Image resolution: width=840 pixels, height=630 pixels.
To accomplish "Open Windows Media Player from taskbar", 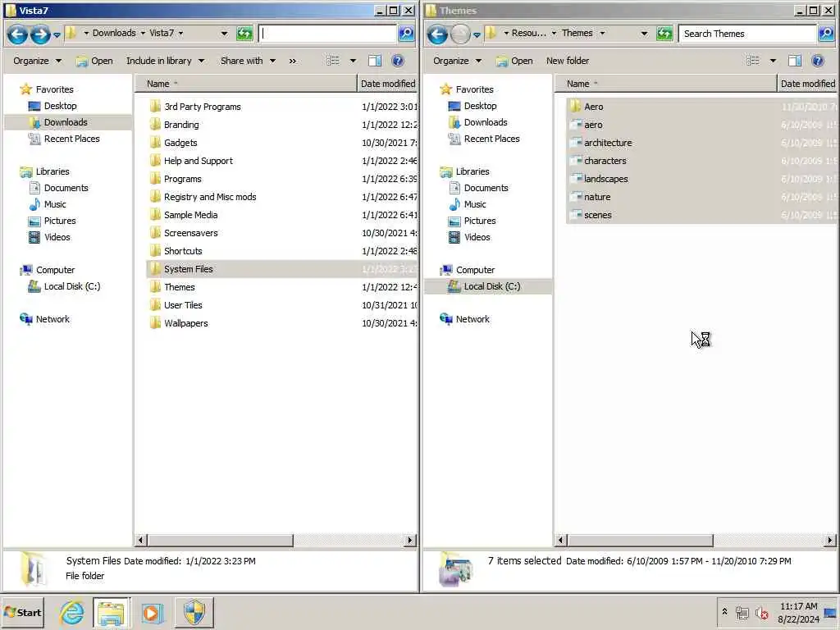I will (x=152, y=612).
